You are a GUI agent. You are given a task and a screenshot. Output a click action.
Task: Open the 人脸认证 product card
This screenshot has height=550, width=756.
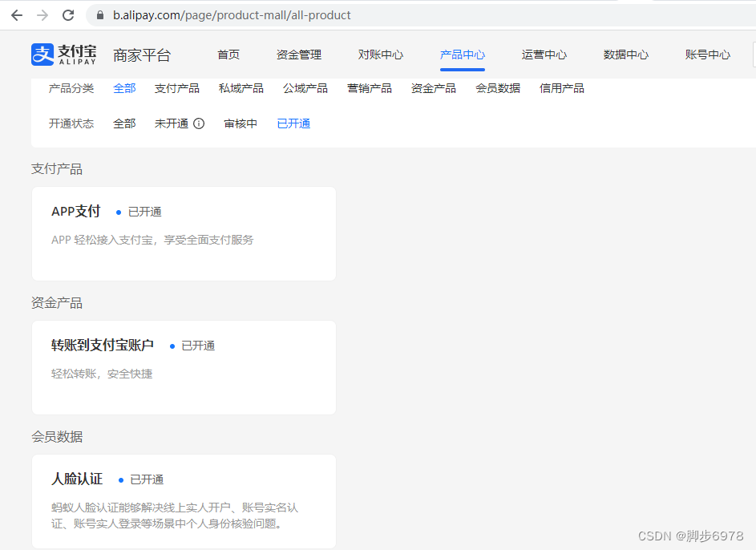(184, 501)
